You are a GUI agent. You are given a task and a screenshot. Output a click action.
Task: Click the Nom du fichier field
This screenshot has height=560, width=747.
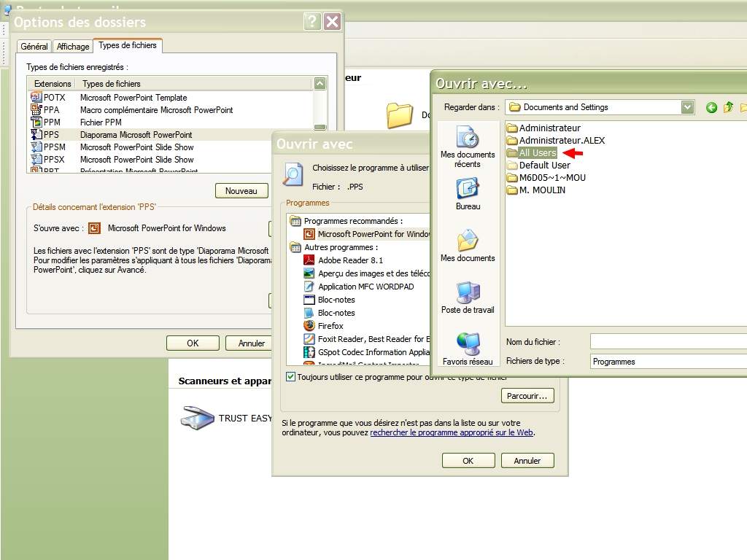(668, 341)
